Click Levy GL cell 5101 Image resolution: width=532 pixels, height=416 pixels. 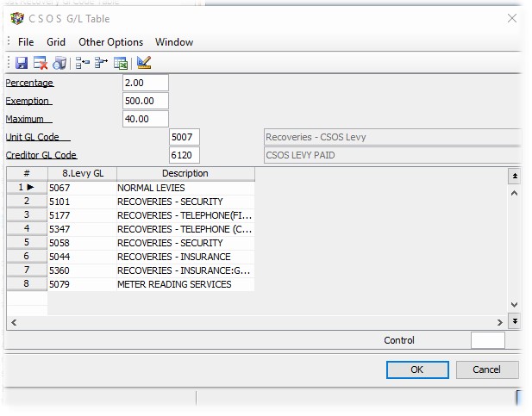coord(82,202)
